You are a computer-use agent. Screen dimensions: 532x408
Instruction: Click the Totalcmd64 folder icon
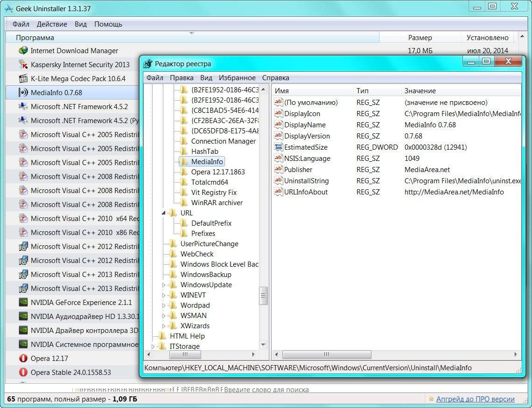pyautogui.click(x=183, y=182)
